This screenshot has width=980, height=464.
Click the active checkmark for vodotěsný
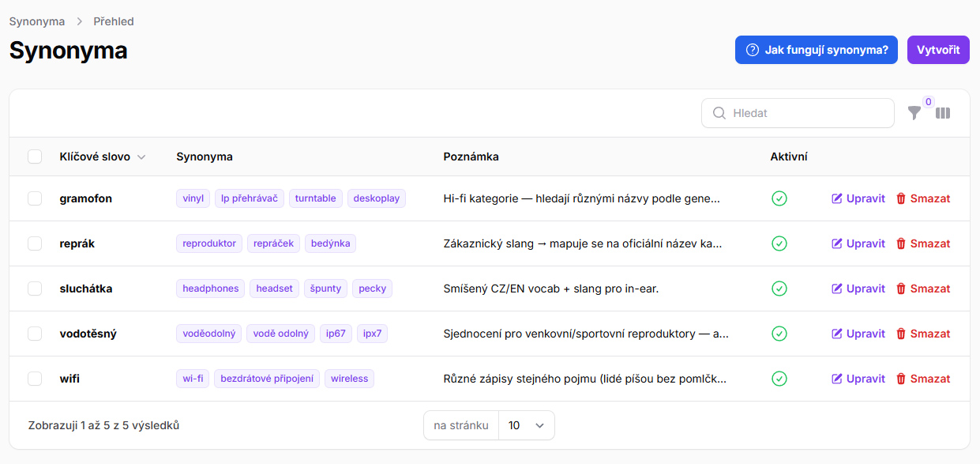tap(779, 334)
